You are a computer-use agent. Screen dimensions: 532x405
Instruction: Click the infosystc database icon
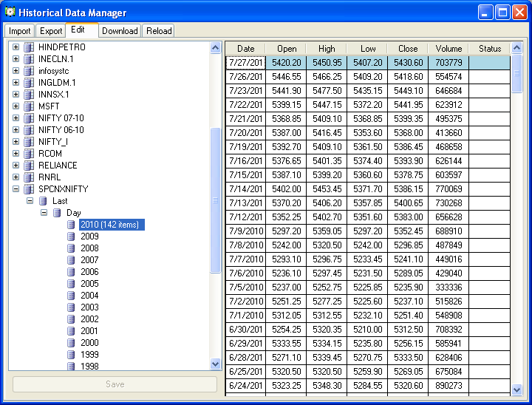tap(29, 71)
